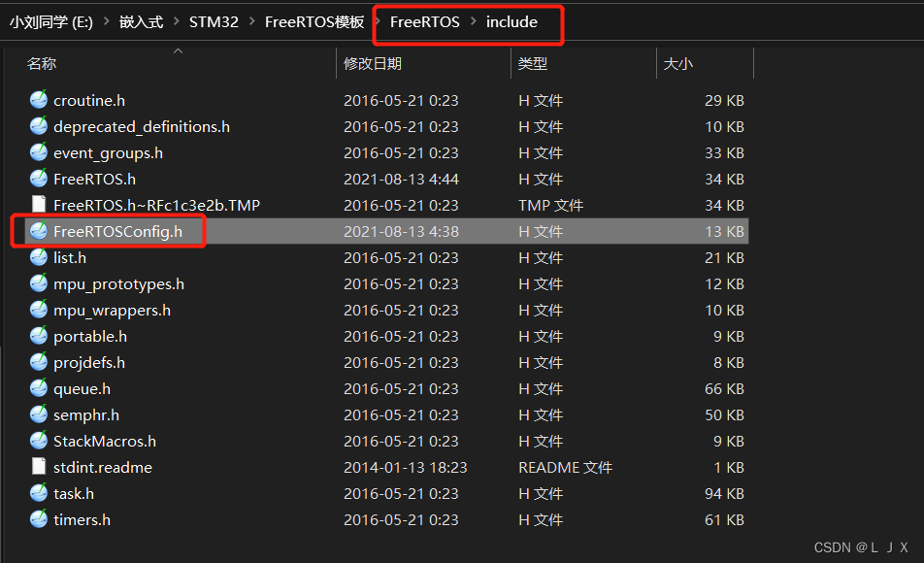
Task: Select the file croutine.h
Action: [x=89, y=100]
